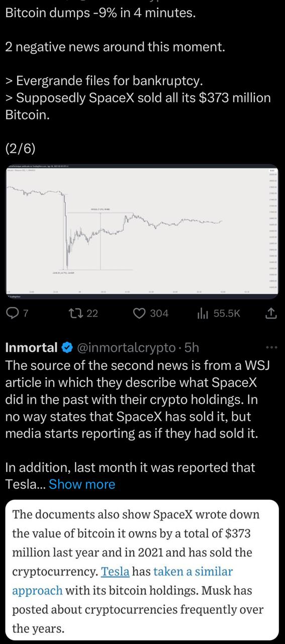Open the Inmortal display name profile
This screenshot has width=285, height=644.
coord(31,348)
